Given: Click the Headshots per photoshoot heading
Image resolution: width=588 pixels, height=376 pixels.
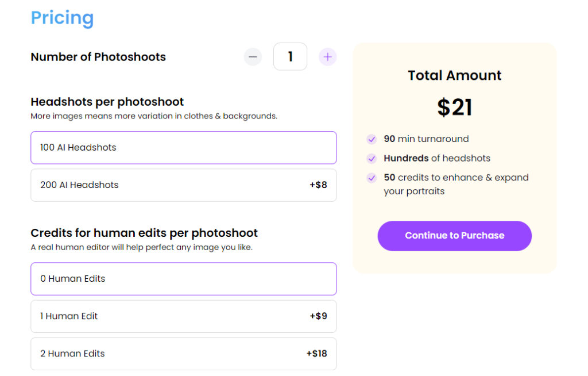Looking at the screenshot, I should (x=107, y=102).
